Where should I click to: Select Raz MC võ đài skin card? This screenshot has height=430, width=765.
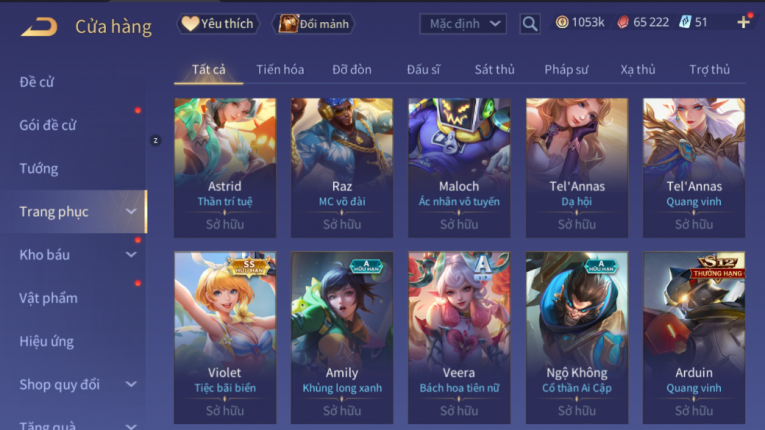pyautogui.click(x=342, y=167)
